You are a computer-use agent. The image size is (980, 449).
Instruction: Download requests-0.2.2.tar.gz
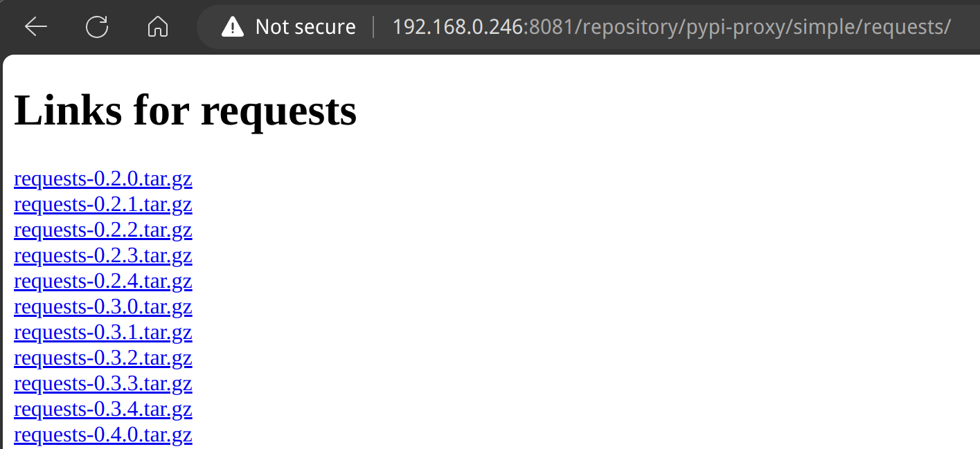103,230
